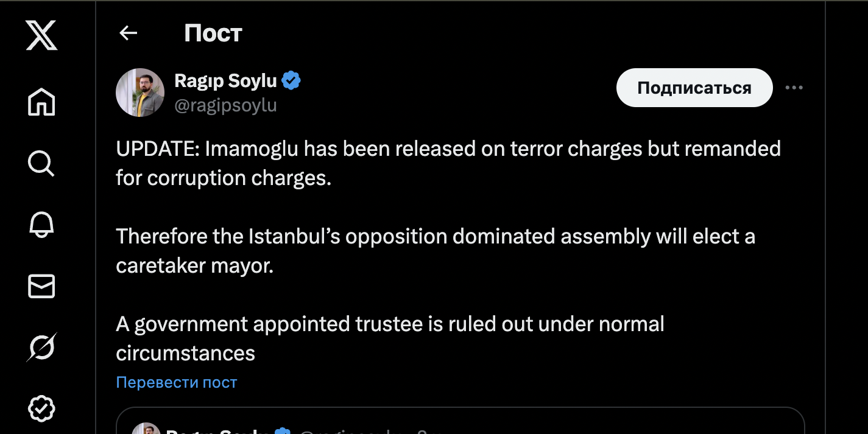
Task: Click Перевести пост to translate
Action: click(x=177, y=382)
